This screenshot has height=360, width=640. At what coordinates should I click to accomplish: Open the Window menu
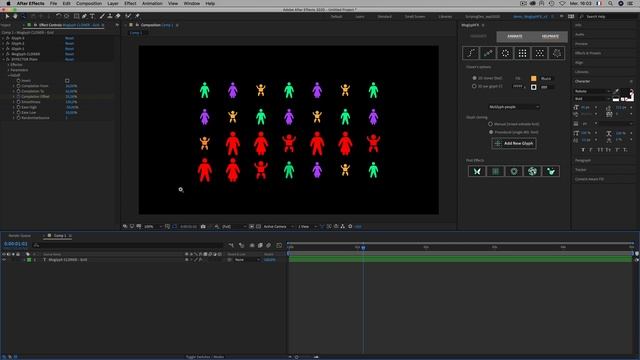tap(191, 3)
